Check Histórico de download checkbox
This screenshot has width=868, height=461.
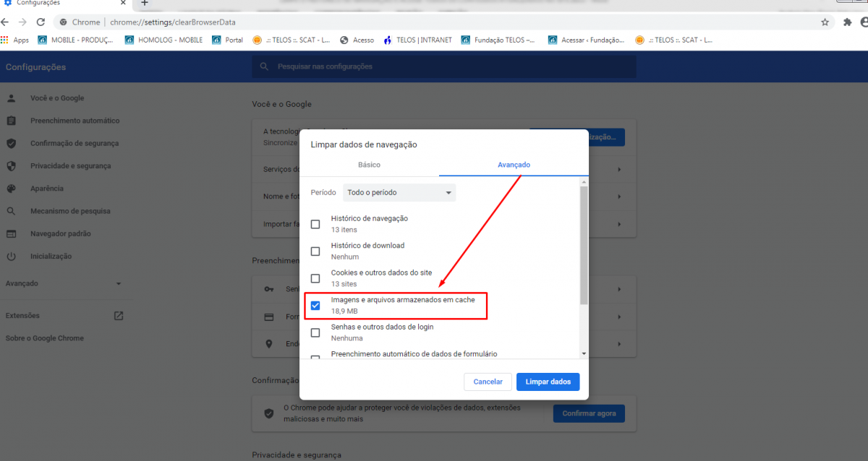point(315,251)
